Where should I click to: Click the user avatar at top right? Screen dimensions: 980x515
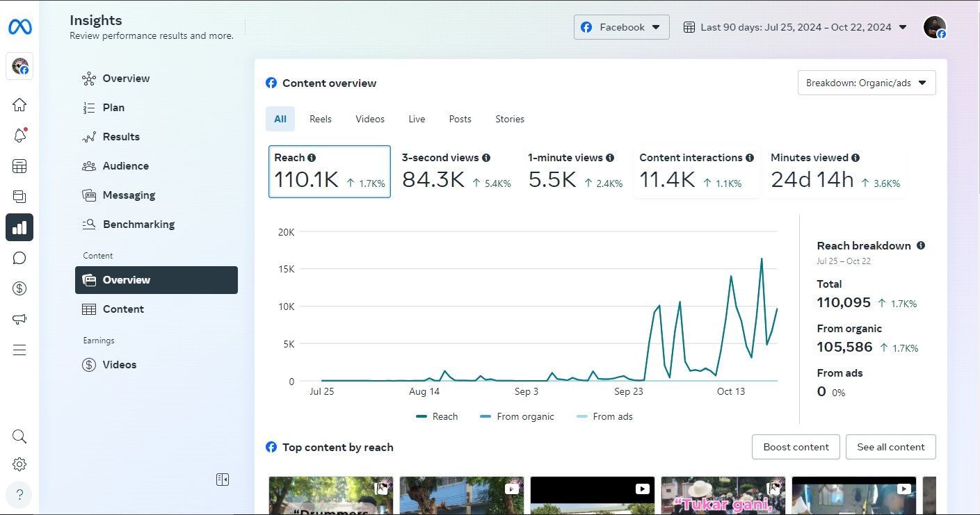click(934, 27)
